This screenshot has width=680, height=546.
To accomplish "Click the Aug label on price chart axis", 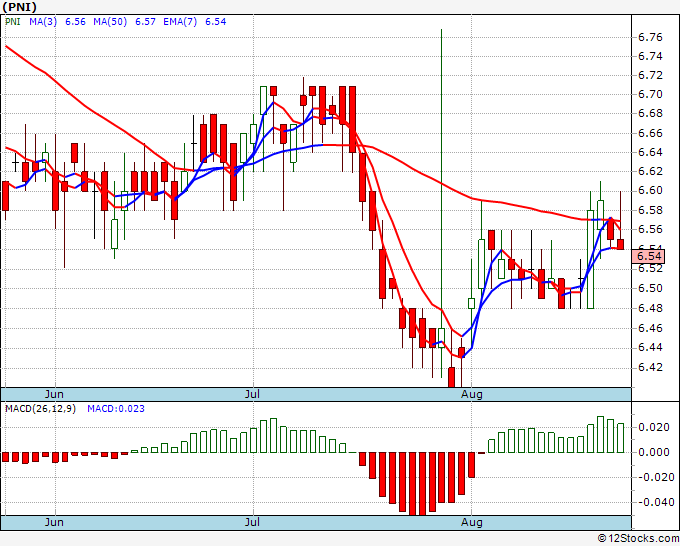I will pyautogui.click(x=472, y=394).
